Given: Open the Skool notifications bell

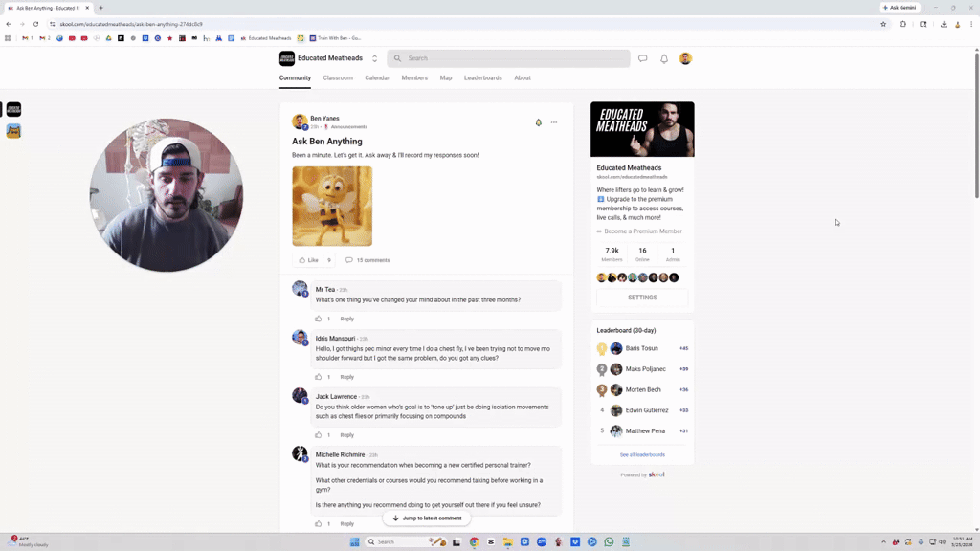Looking at the screenshot, I should pyautogui.click(x=664, y=58).
